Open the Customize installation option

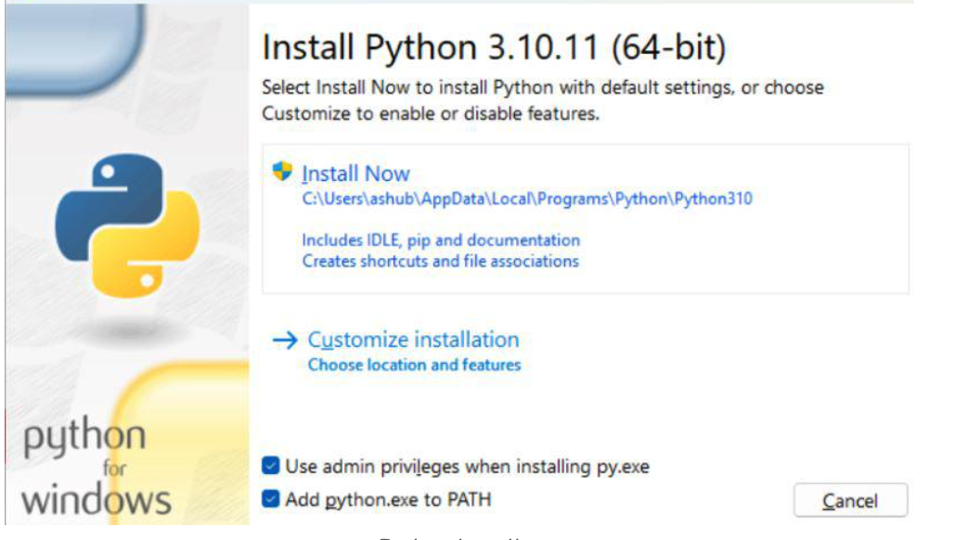413,340
